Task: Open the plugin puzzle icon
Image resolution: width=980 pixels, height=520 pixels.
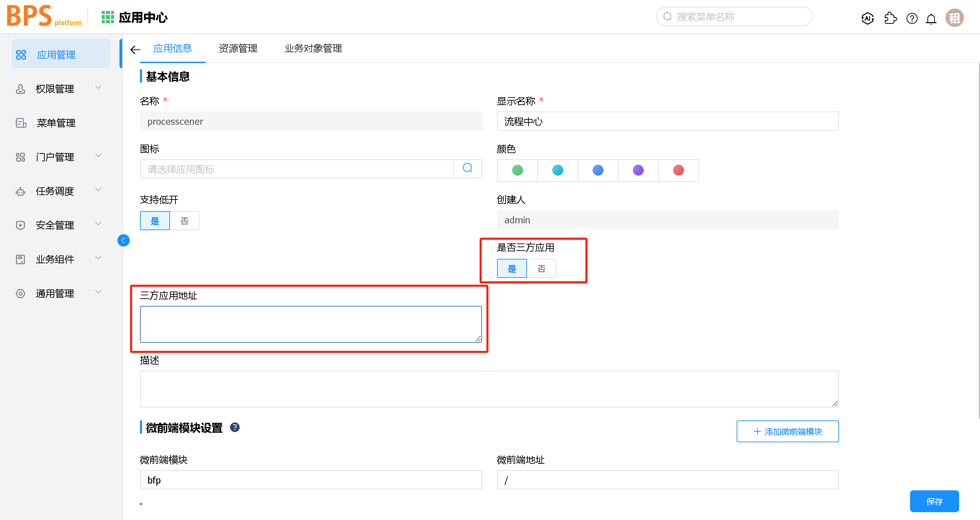Action: click(890, 18)
